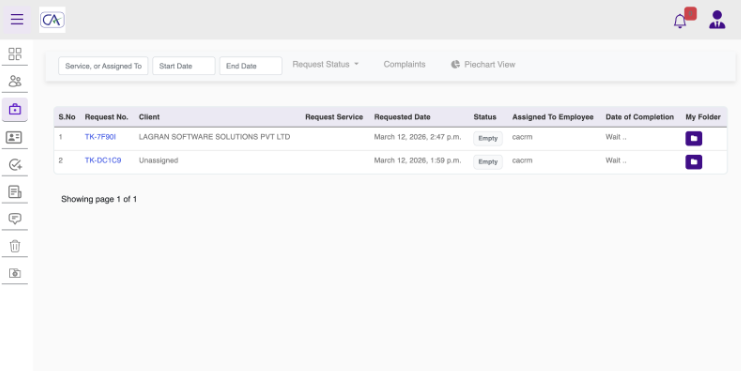Click the Piechart View icon
Viewport: 741px width, 371px height.
click(455, 64)
